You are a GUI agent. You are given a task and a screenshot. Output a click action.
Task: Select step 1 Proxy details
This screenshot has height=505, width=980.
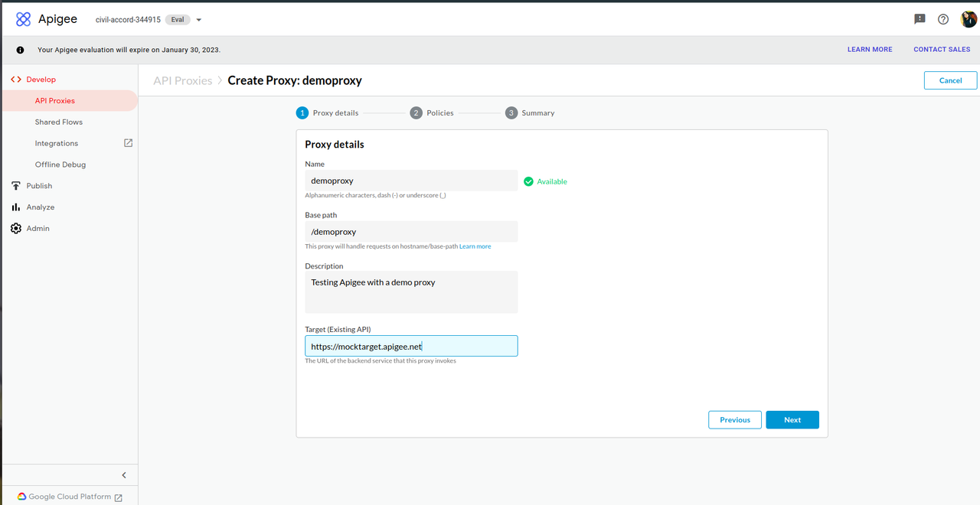(x=327, y=112)
